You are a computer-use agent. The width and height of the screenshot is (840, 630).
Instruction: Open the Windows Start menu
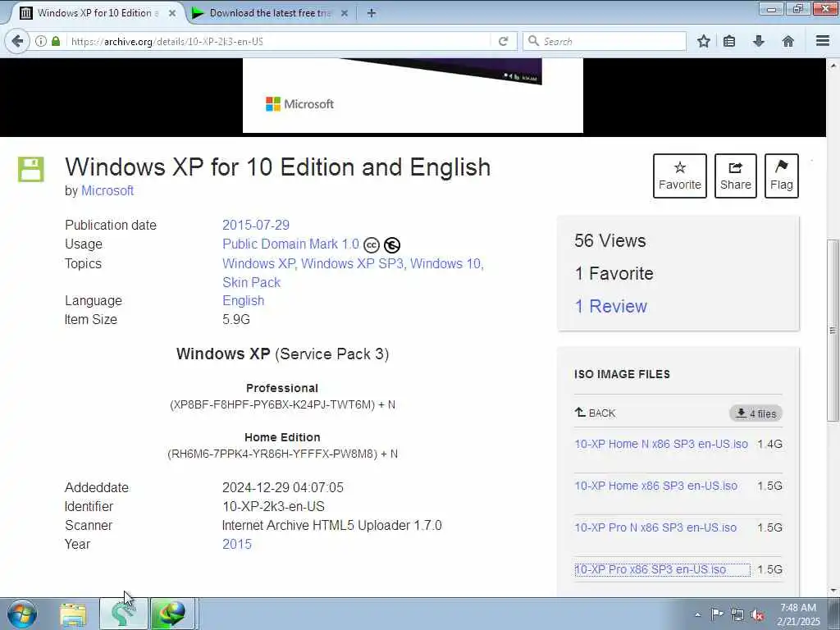(22, 614)
